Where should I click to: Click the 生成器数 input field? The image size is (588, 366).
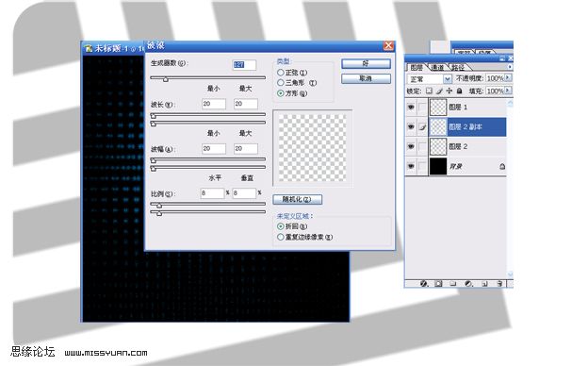click(x=244, y=64)
